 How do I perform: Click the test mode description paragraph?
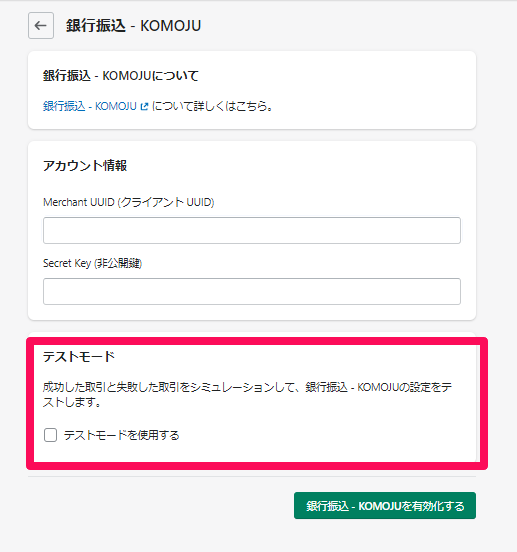pyautogui.click(x=247, y=394)
